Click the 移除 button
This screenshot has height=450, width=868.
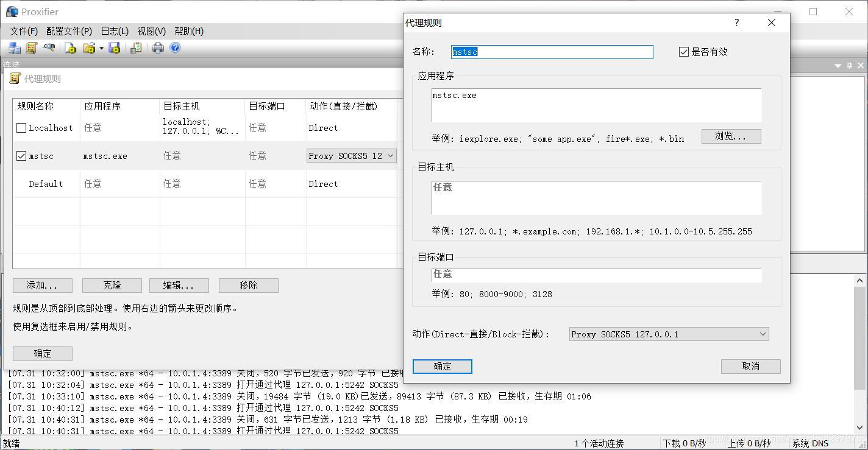pyautogui.click(x=249, y=286)
